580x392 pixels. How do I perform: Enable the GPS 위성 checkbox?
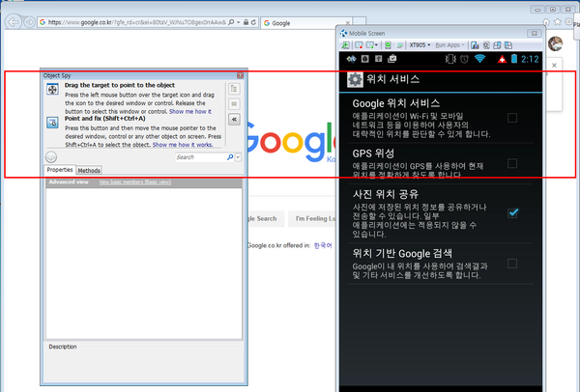click(512, 163)
